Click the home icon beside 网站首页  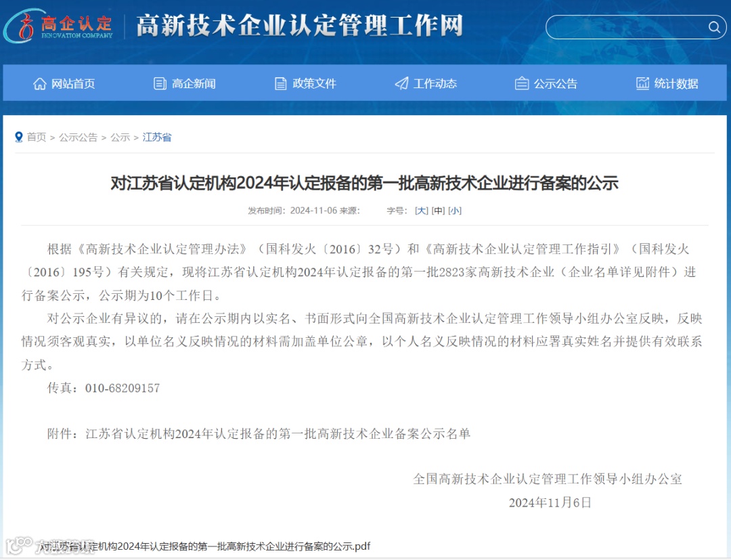click(x=40, y=83)
